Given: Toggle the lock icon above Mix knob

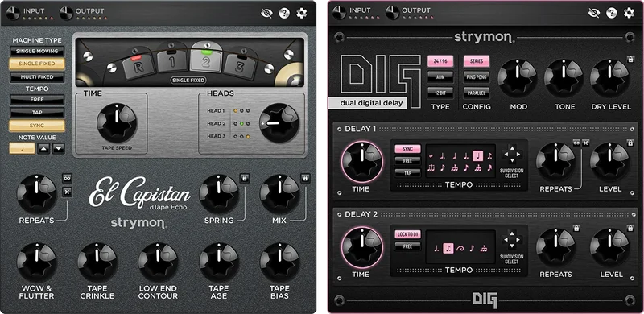Looking at the screenshot, I should point(305,179).
